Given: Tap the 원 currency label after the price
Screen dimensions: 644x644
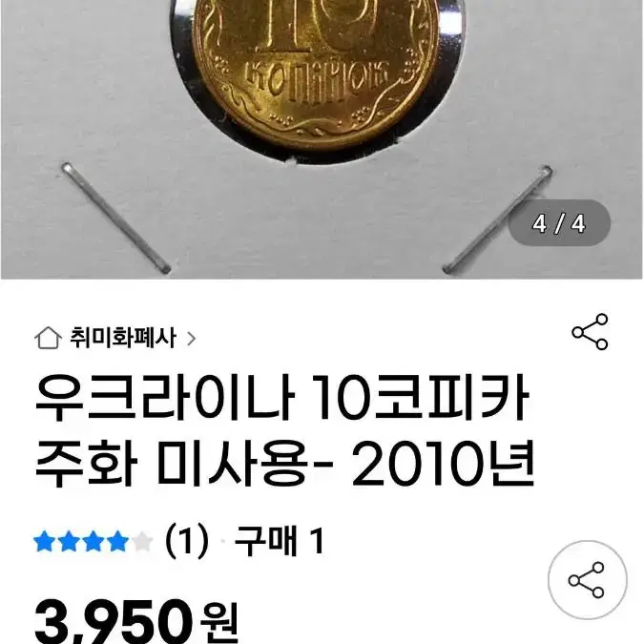Looking at the screenshot, I should (219, 623).
